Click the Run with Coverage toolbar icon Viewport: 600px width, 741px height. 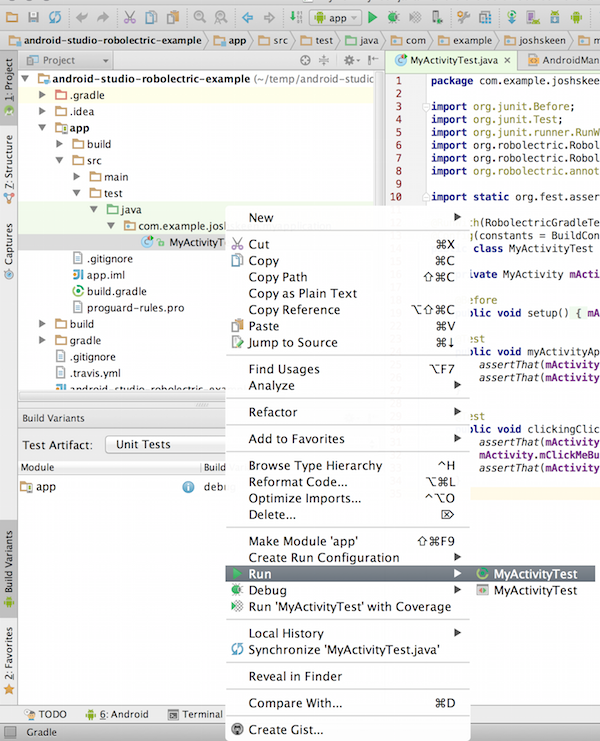[415, 18]
